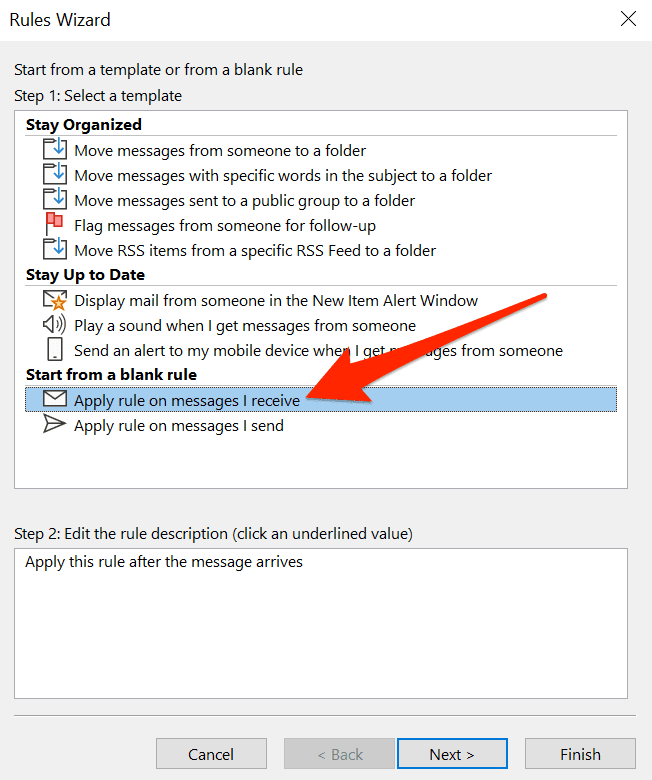Click the speaker icon for Play a sound

[55, 325]
